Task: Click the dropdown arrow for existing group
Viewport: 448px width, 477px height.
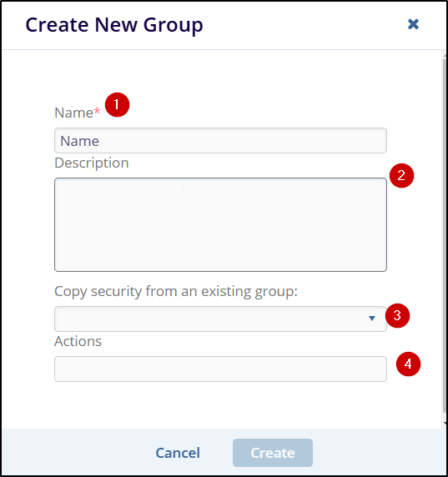Action: [x=371, y=319]
